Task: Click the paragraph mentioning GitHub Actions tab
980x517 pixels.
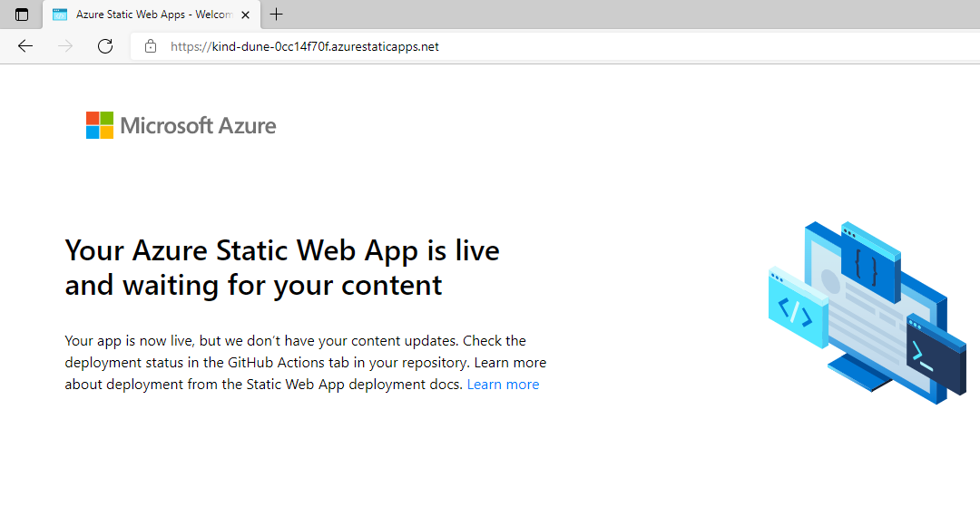Action: (305, 363)
